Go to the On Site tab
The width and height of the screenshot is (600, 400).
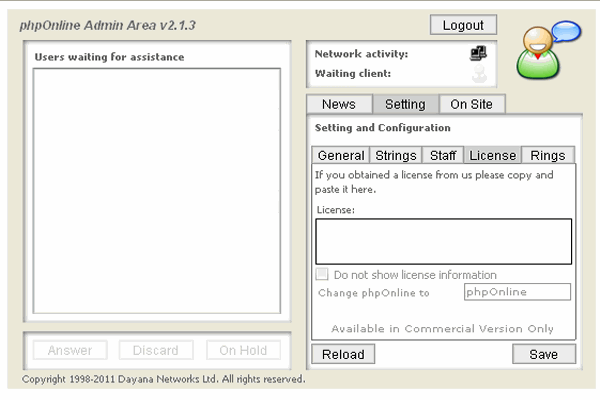pos(471,104)
